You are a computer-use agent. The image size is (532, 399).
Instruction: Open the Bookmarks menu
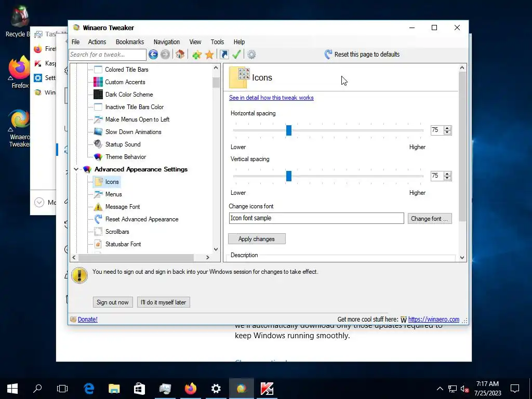tap(130, 42)
